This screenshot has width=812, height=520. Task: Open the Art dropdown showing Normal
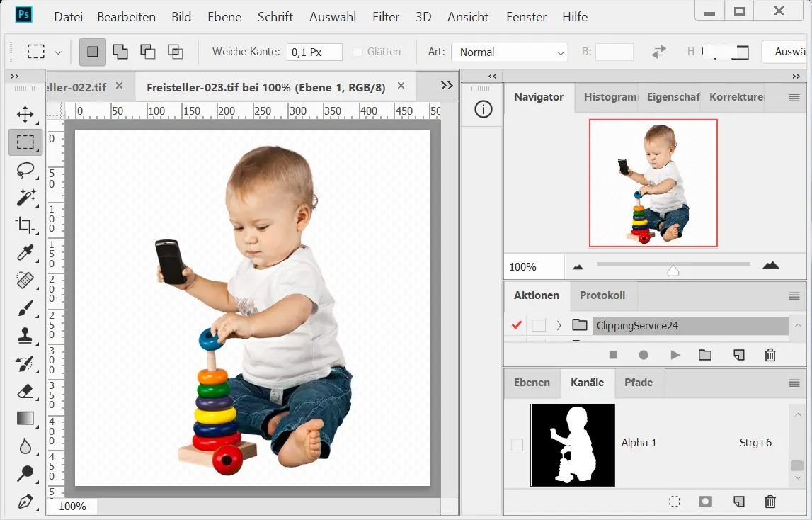[510, 52]
